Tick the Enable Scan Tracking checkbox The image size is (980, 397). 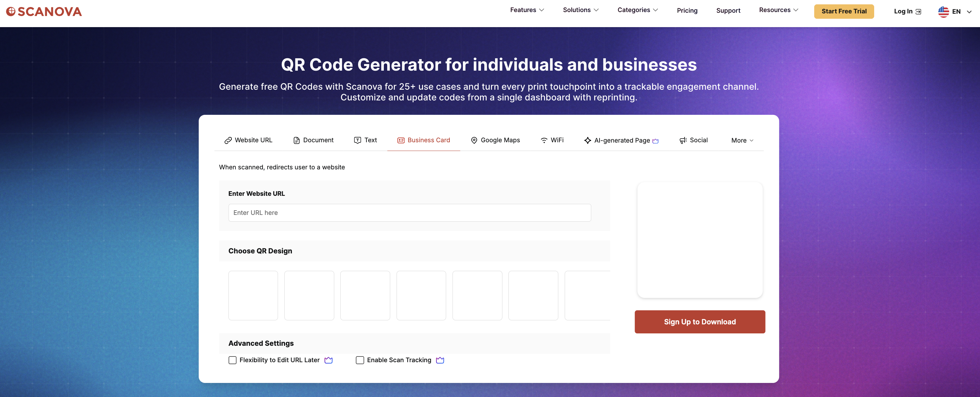360,360
